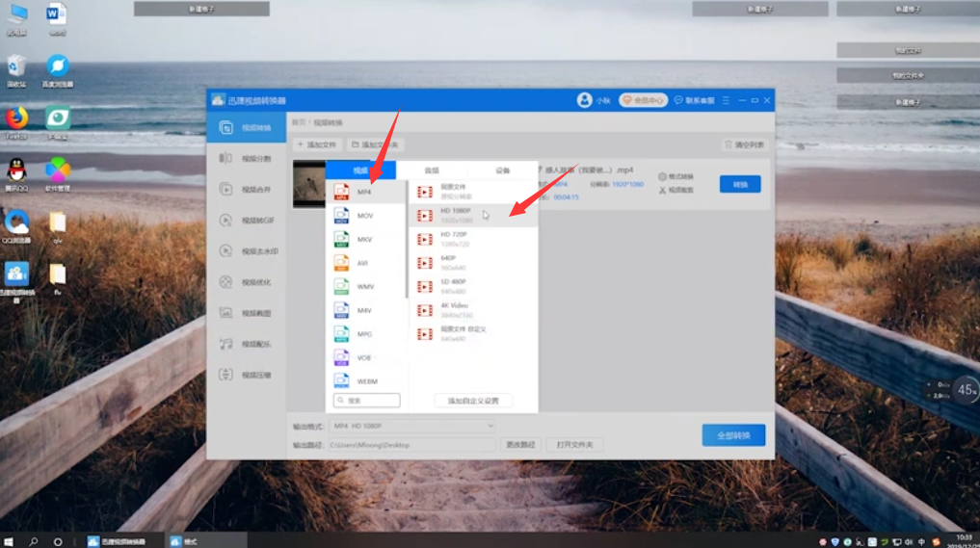Click the 清空列表 button
The width and height of the screenshot is (980, 548).
pyautogui.click(x=744, y=145)
